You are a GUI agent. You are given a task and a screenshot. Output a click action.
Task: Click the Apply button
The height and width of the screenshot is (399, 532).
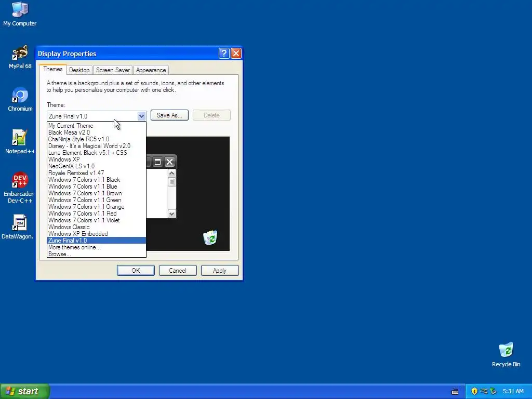(220, 270)
